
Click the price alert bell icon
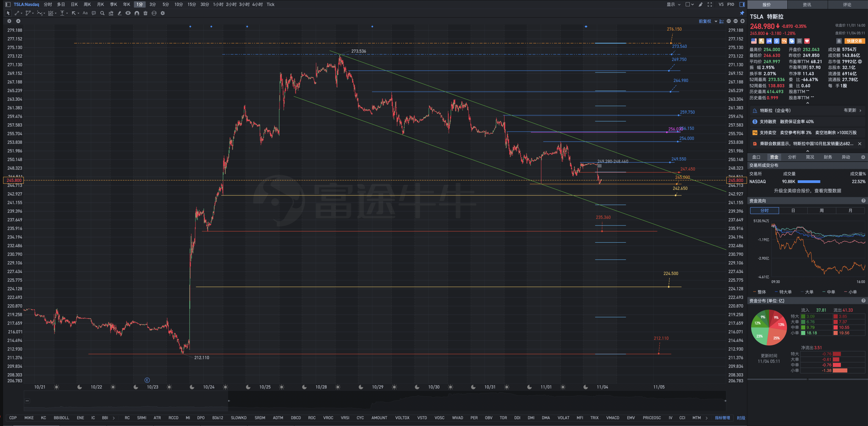point(839,41)
